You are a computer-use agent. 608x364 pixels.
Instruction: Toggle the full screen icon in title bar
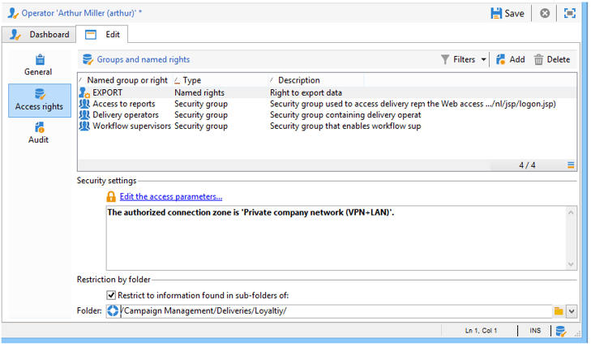[570, 13]
